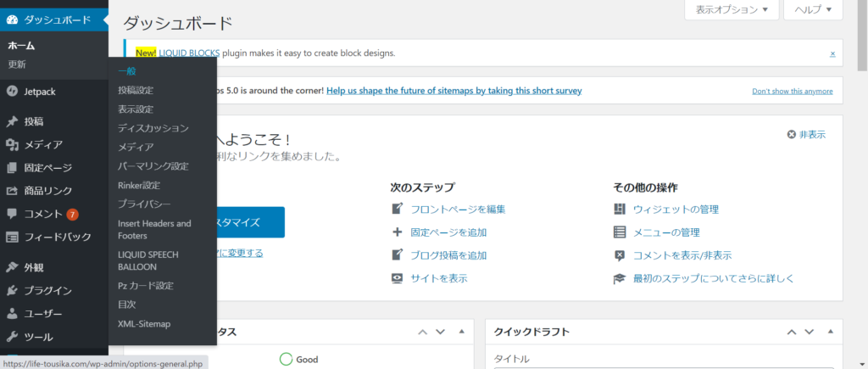Click the ユーザー person icon
The image size is (868, 369).
tap(12, 314)
